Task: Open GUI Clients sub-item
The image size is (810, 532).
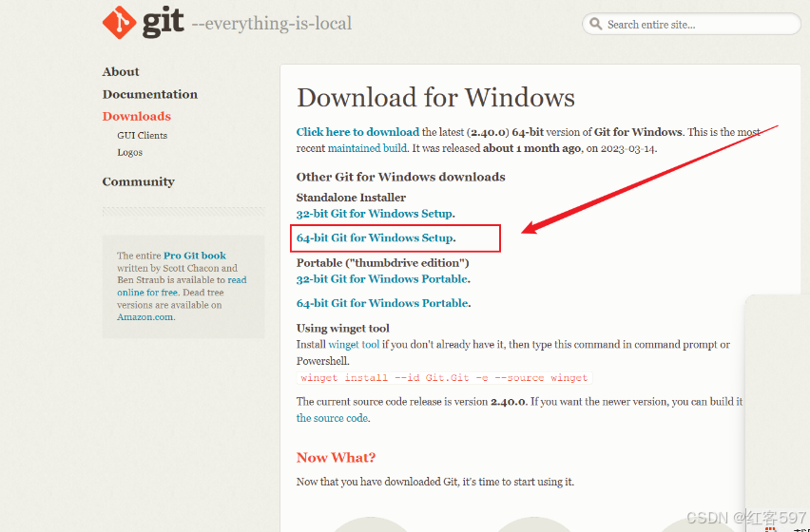Action: (142, 135)
